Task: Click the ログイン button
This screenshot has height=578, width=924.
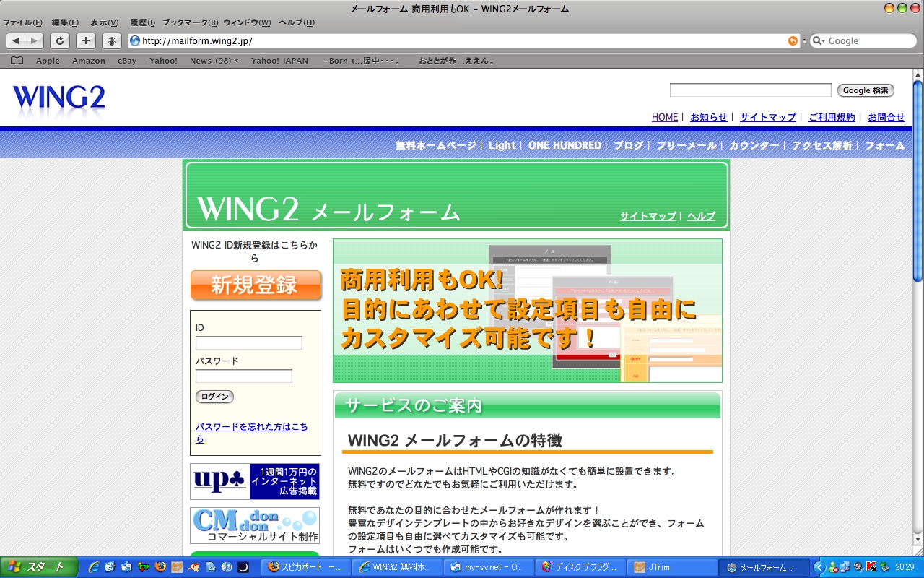Action: pyautogui.click(x=214, y=397)
